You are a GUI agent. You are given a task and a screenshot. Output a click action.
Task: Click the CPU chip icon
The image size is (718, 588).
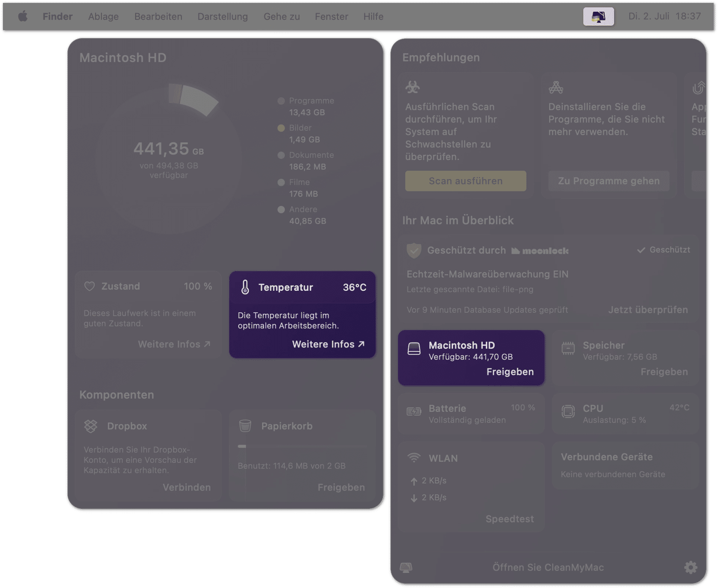click(x=568, y=411)
